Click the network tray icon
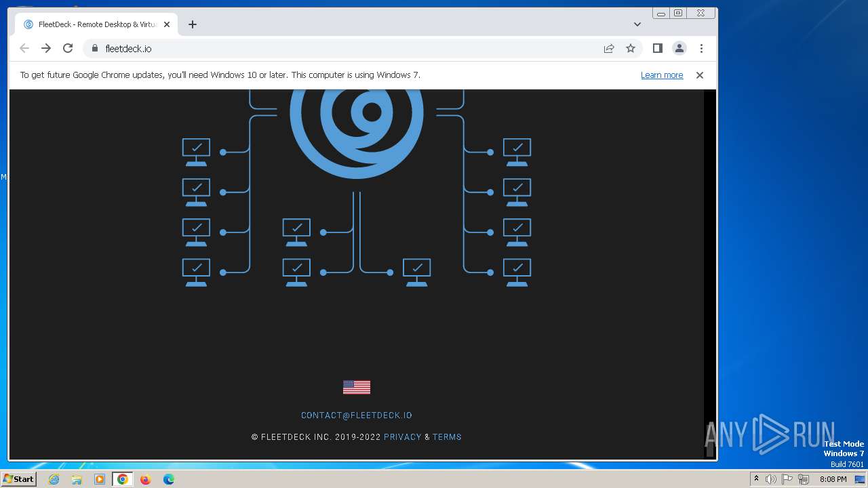 point(804,479)
